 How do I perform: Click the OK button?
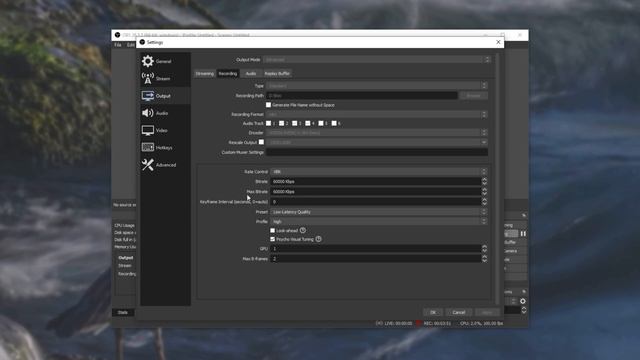[433, 312]
